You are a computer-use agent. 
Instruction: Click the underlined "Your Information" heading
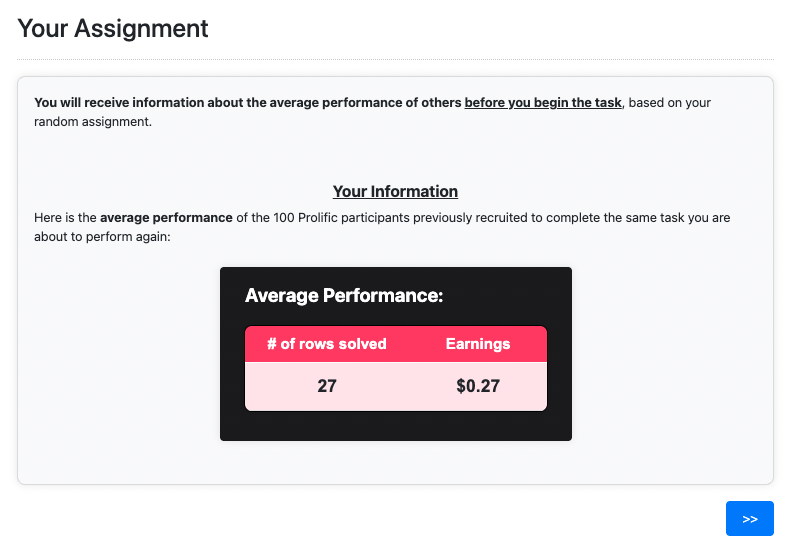(395, 192)
